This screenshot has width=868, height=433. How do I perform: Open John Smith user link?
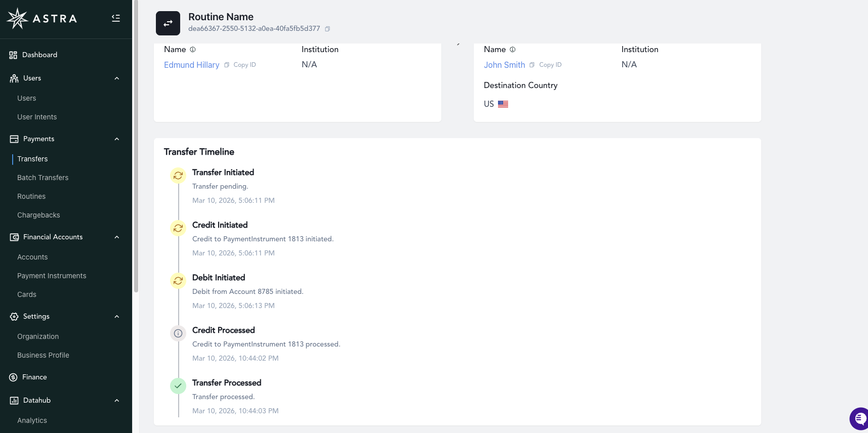click(505, 65)
